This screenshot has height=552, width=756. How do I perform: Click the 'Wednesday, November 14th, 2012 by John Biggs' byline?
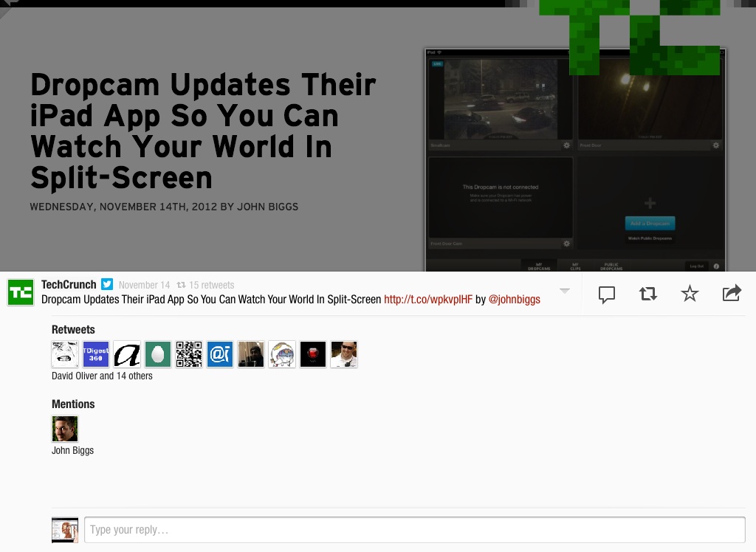click(164, 207)
